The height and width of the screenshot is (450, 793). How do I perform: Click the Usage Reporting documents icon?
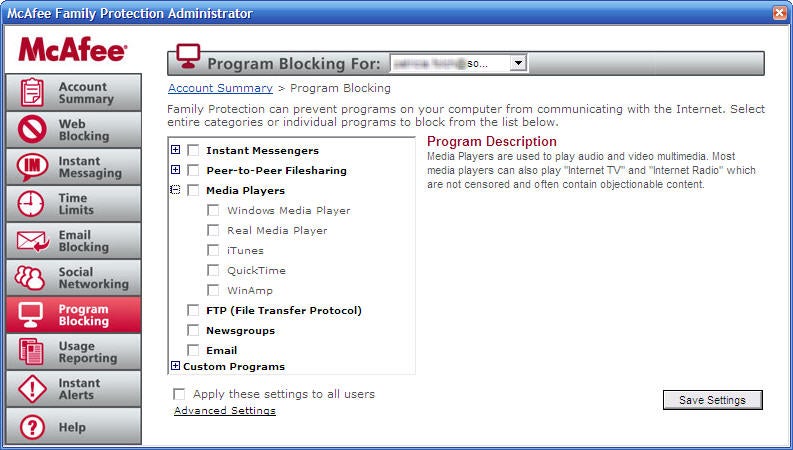click(x=31, y=352)
